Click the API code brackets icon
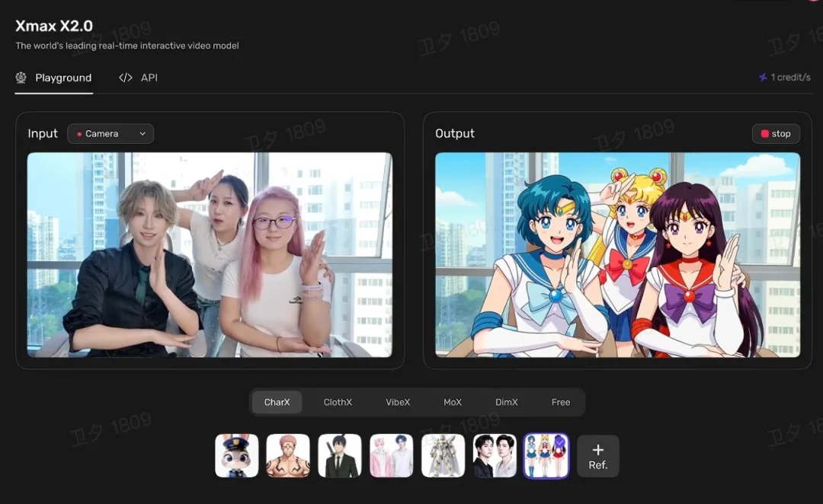Screen dimensions: 823x504 coord(126,78)
